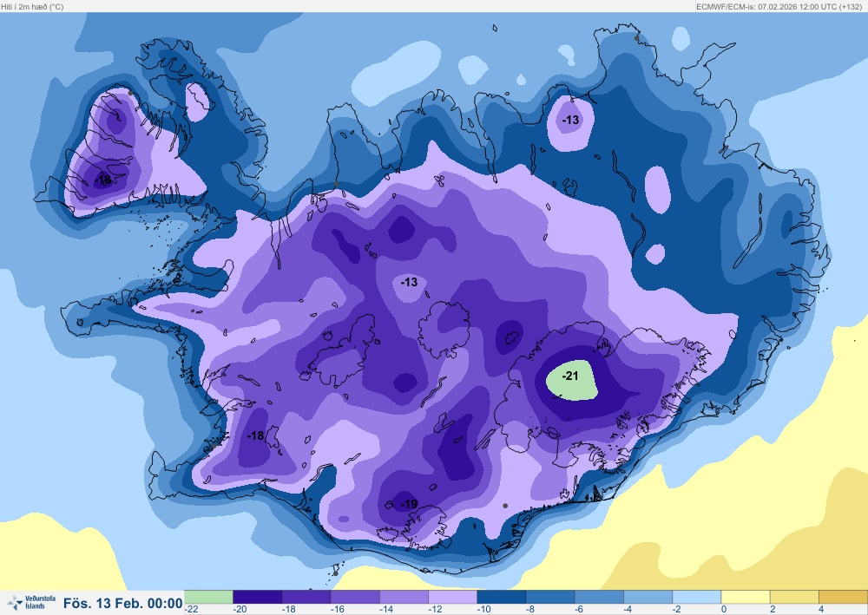The height and width of the screenshot is (615, 868).
Task: Pick the darkest purple -20 to -18 legend swatch
Action: coord(258,597)
